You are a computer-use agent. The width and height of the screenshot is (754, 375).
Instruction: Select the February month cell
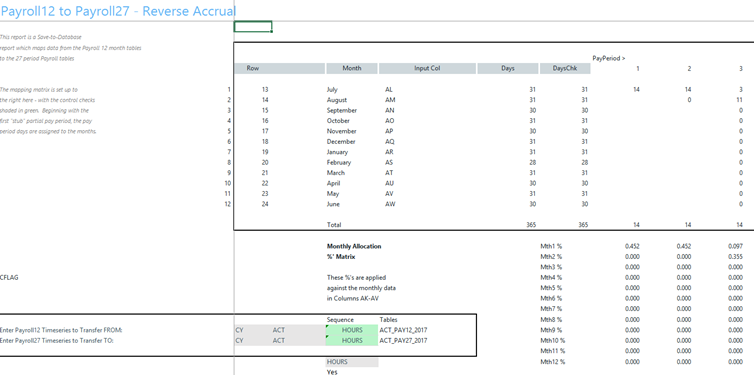[x=339, y=162]
